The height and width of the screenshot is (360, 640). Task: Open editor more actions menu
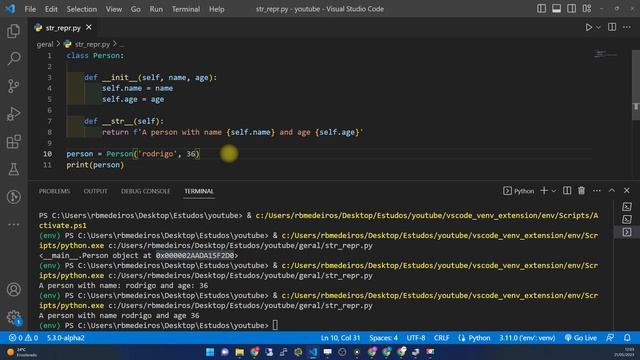[x=627, y=27]
